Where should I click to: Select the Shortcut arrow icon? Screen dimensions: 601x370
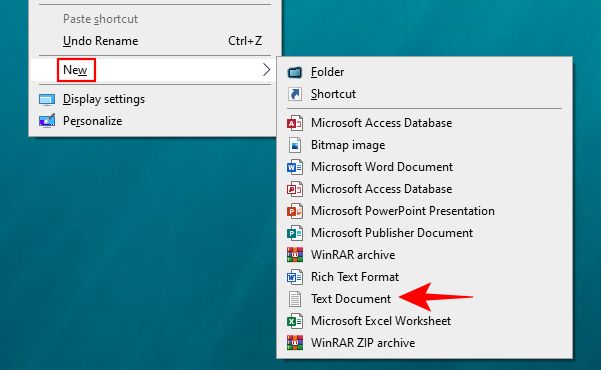pos(295,94)
